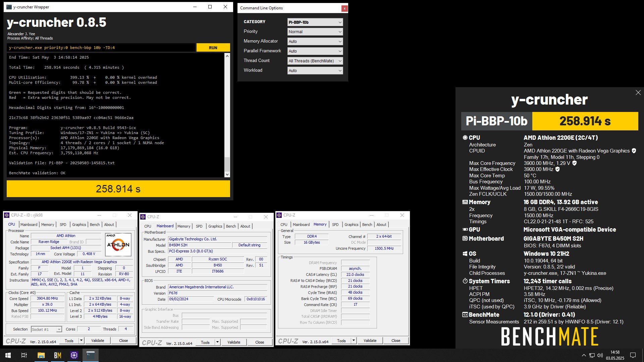This screenshot has width=644, height=362.
Task: Open the CATEGORY Pi-BBP-10b dropdown
Action: 315,22
